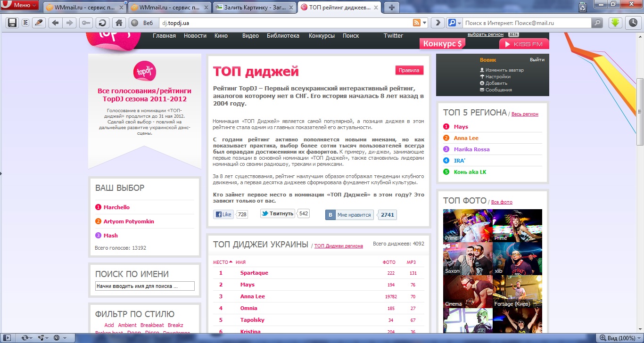Click the save (floppy disk) toolbar icon
The height and width of the screenshot is (343, 644).
[12, 23]
